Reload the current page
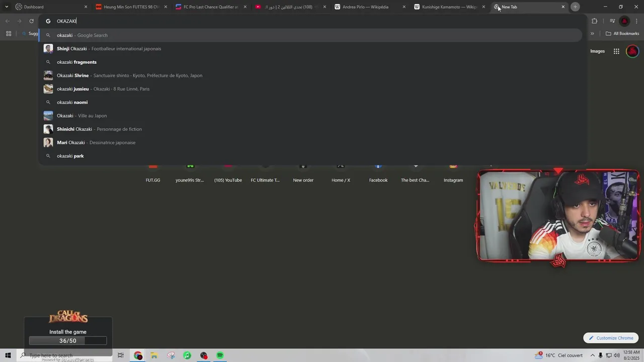Viewport: 644px width, 362px height. coord(31,21)
